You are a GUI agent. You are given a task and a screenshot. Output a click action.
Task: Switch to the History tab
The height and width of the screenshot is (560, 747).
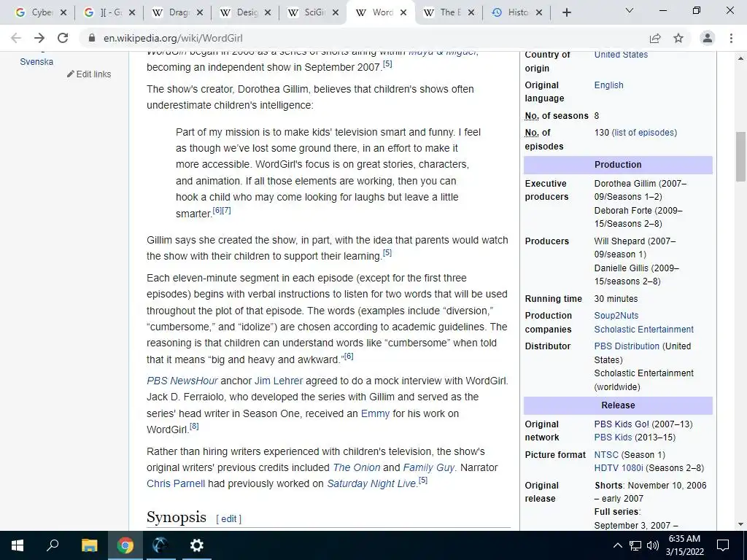click(511, 13)
